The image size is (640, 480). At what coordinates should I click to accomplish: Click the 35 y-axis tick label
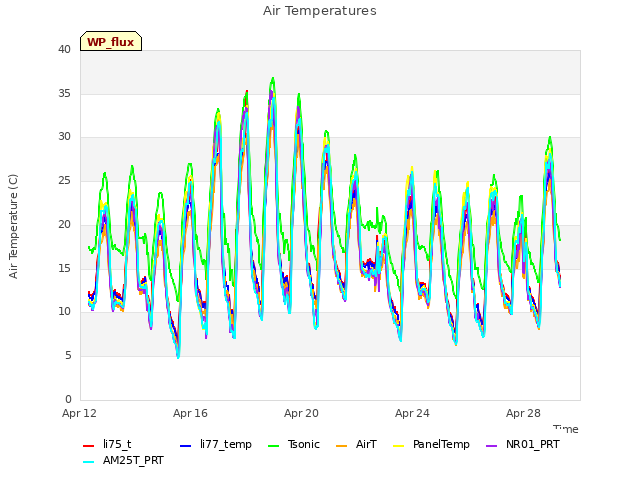(x=64, y=93)
